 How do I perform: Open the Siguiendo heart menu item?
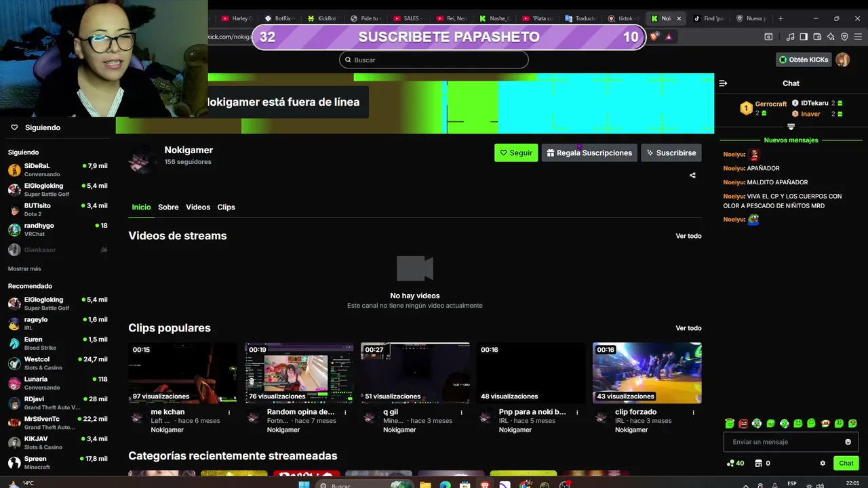coord(35,127)
